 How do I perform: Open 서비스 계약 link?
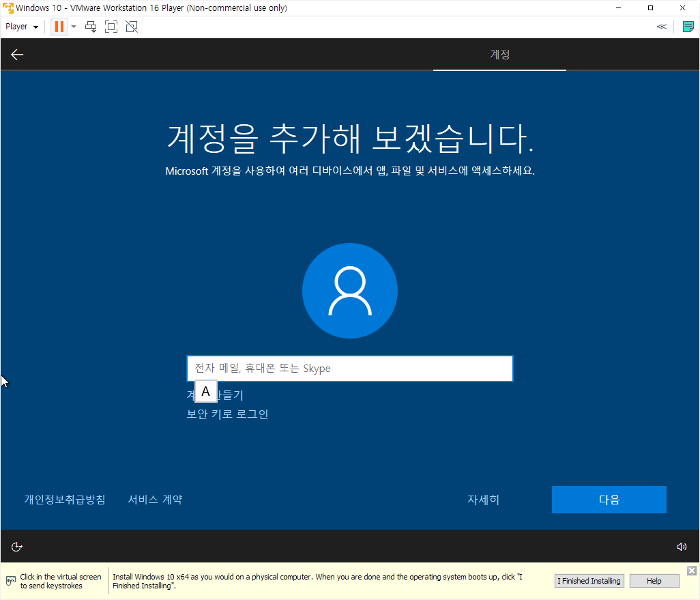(155, 500)
